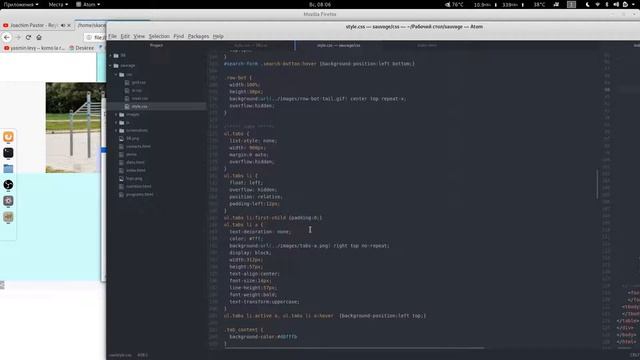Open nutrition.html in project tree

pos(138,187)
